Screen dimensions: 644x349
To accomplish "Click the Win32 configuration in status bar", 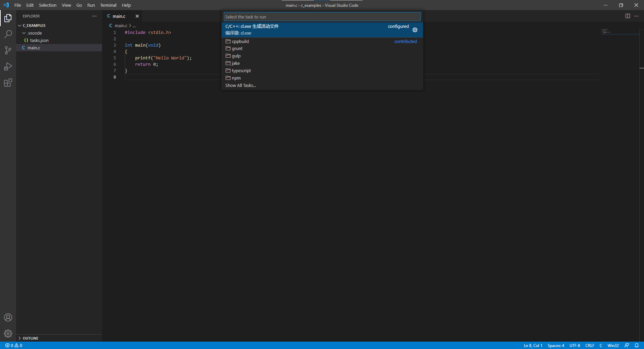I will pyautogui.click(x=613, y=345).
